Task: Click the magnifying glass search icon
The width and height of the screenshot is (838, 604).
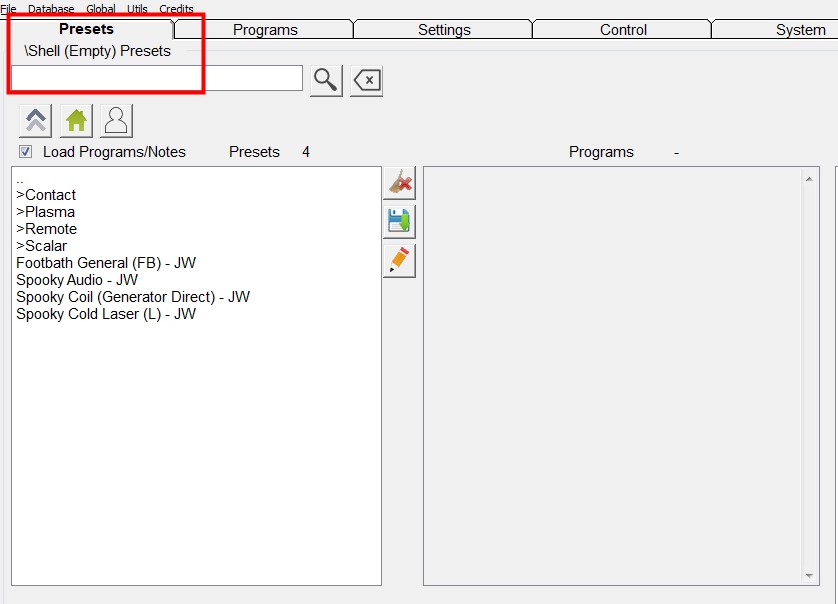Action: (326, 80)
